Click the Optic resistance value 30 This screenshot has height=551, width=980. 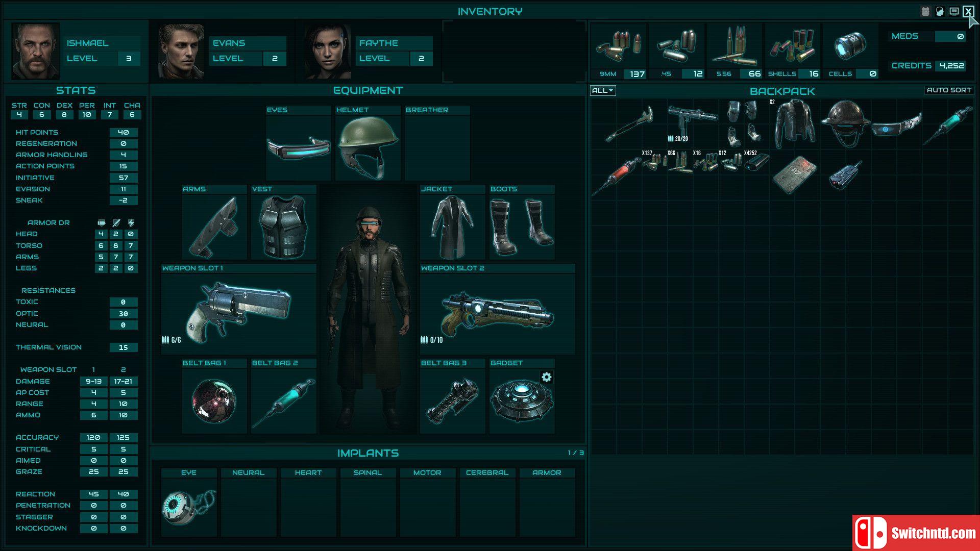tap(123, 314)
